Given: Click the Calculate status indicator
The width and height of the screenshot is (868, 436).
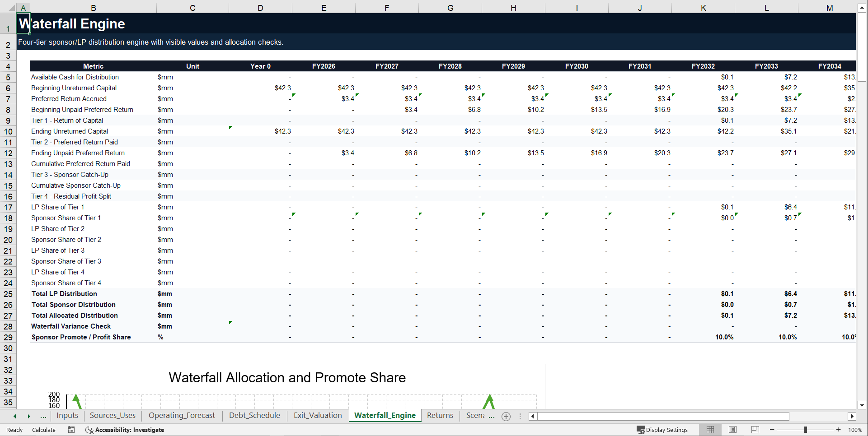Looking at the screenshot, I should point(44,430).
